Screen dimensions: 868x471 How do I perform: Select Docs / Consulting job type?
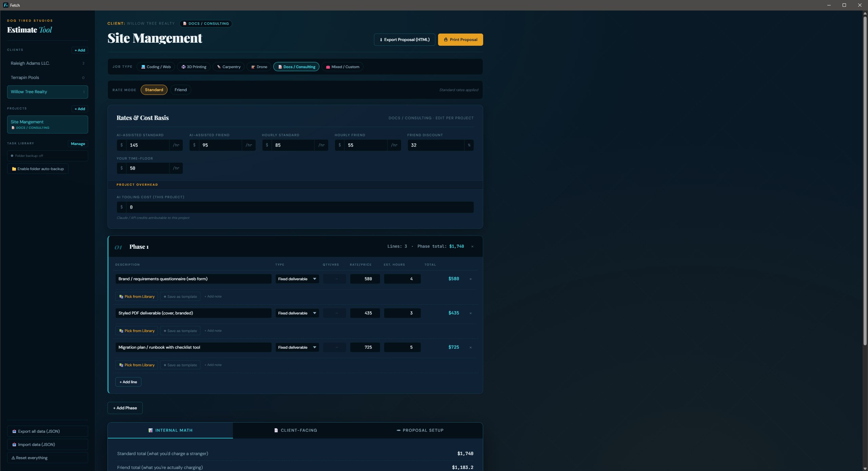[296, 67]
